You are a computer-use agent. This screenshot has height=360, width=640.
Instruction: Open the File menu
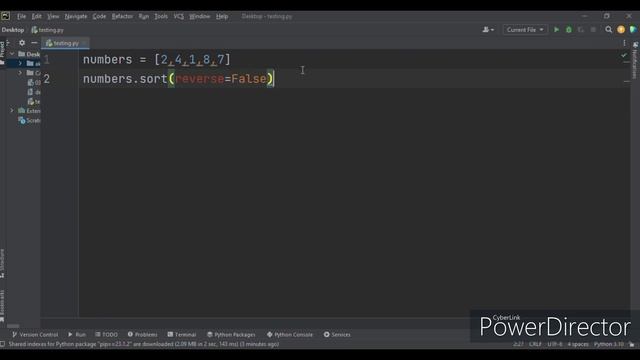tap(21, 17)
